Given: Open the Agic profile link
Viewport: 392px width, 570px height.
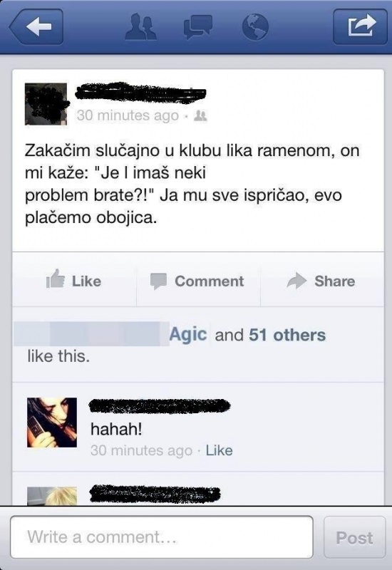Looking at the screenshot, I should [188, 334].
